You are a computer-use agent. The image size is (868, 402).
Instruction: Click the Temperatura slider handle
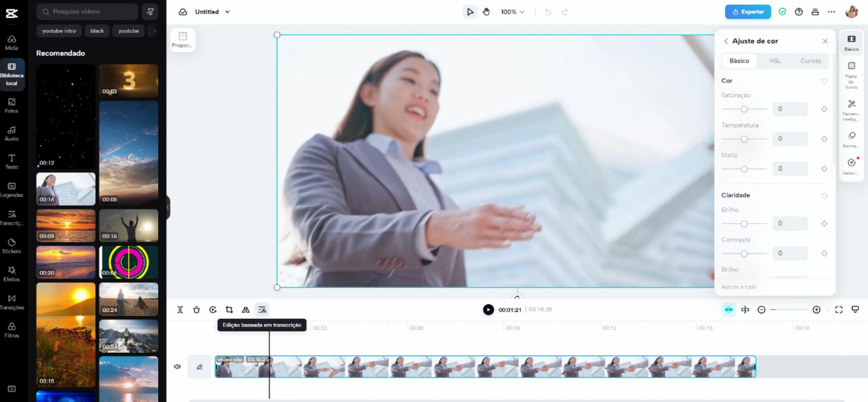click(744, 139)
